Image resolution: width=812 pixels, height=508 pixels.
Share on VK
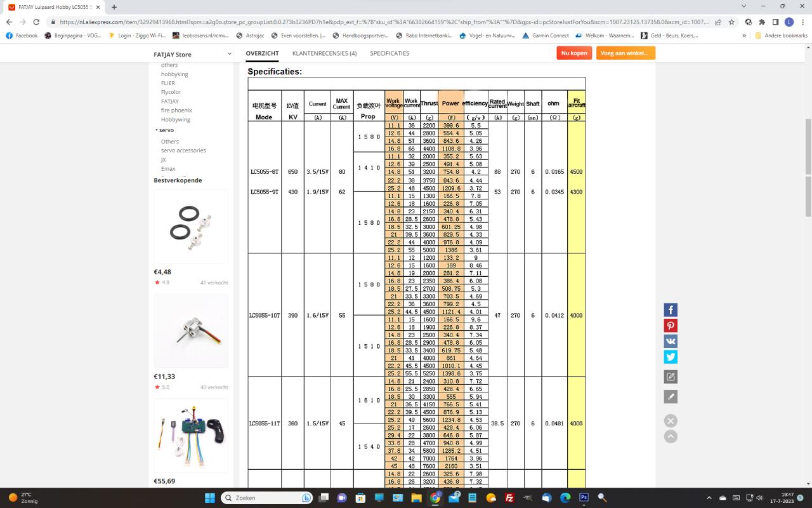point(671,341)
